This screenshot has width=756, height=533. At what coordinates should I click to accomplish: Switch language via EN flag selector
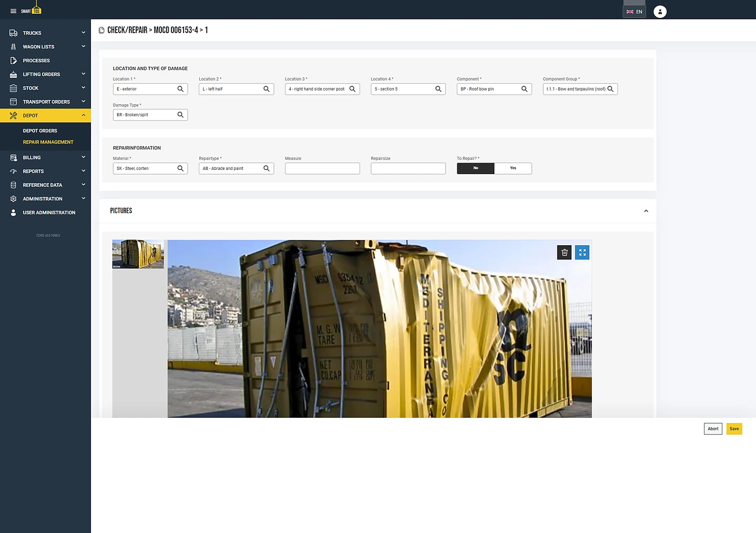[x=634, y=12]
